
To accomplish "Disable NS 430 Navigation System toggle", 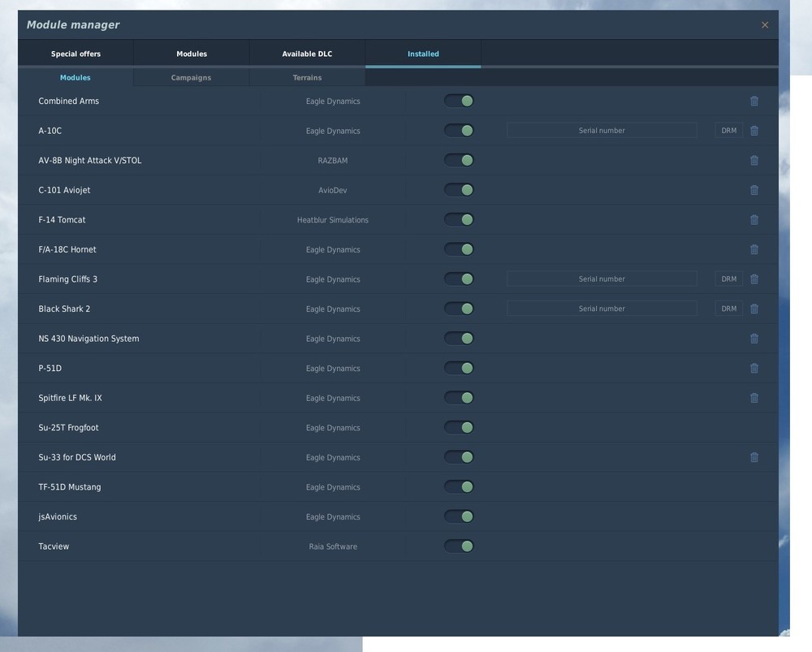I will pos(459,339).
